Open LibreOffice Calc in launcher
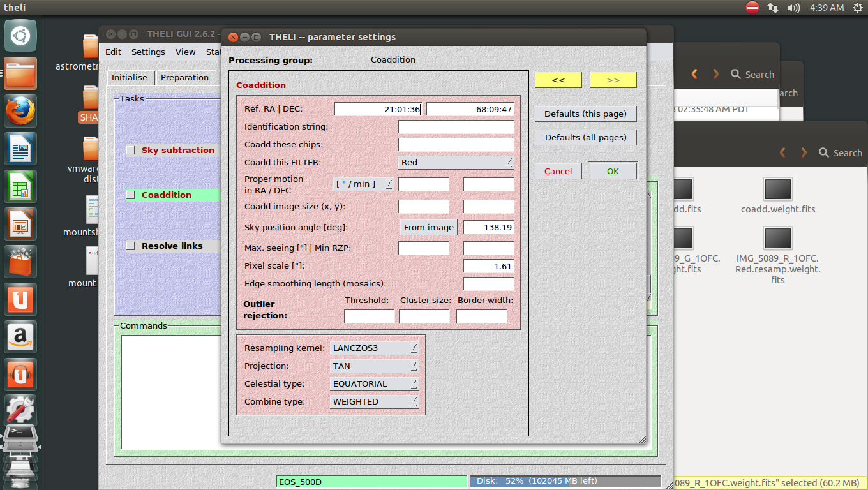 point(20,187)
